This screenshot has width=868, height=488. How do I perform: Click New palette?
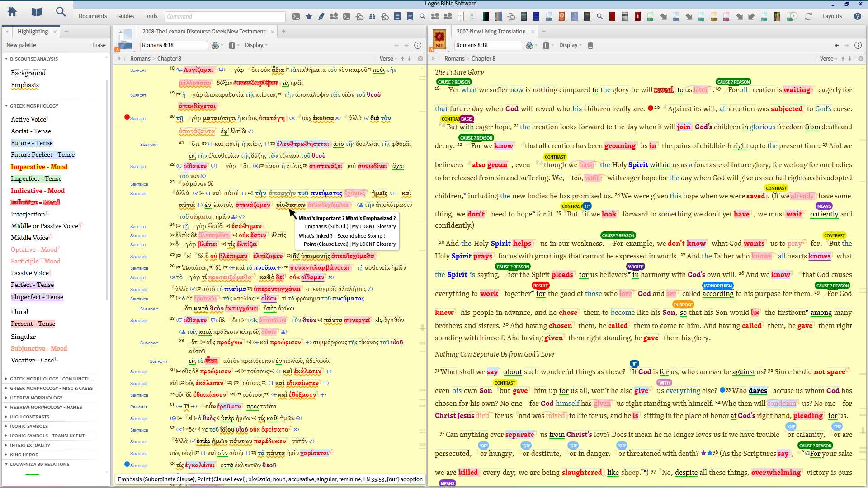click(x=21, y=45)
